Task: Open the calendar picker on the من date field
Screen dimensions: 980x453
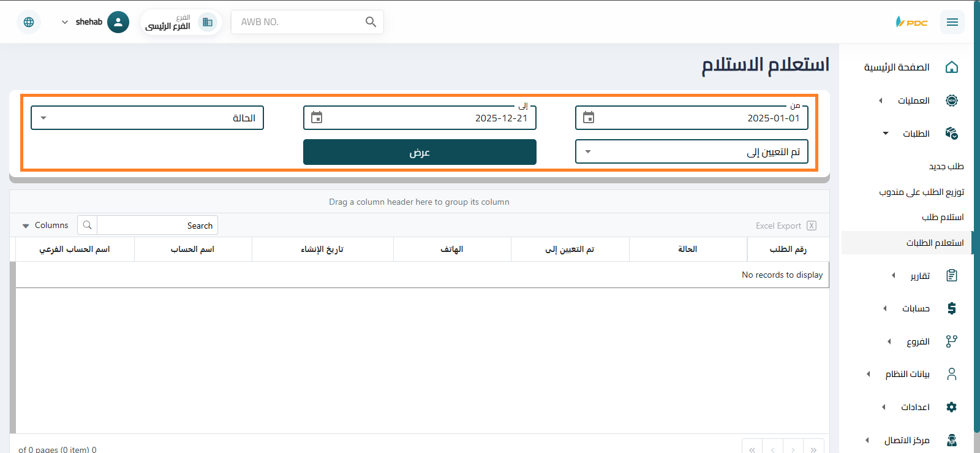Action: [589, 117]
